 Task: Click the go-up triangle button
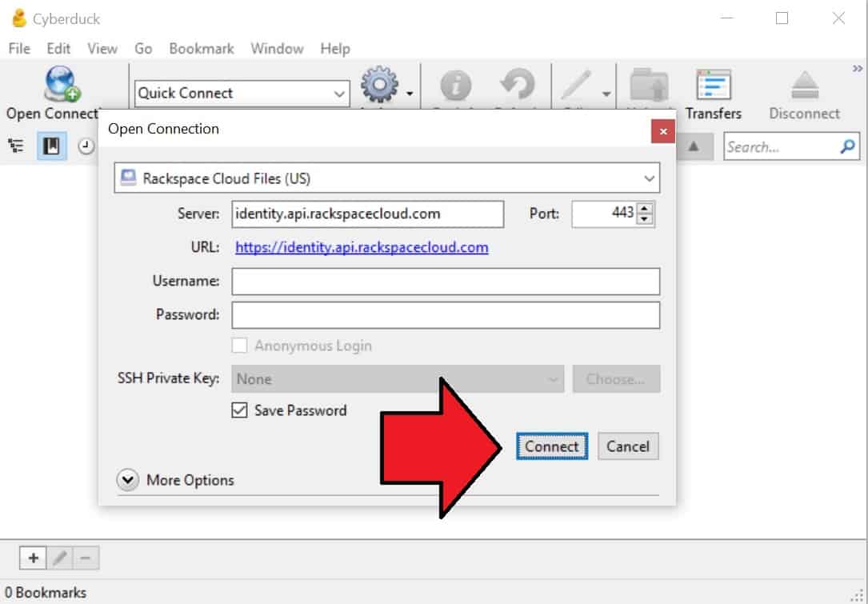pyautogui.click(x=694, y=146)
